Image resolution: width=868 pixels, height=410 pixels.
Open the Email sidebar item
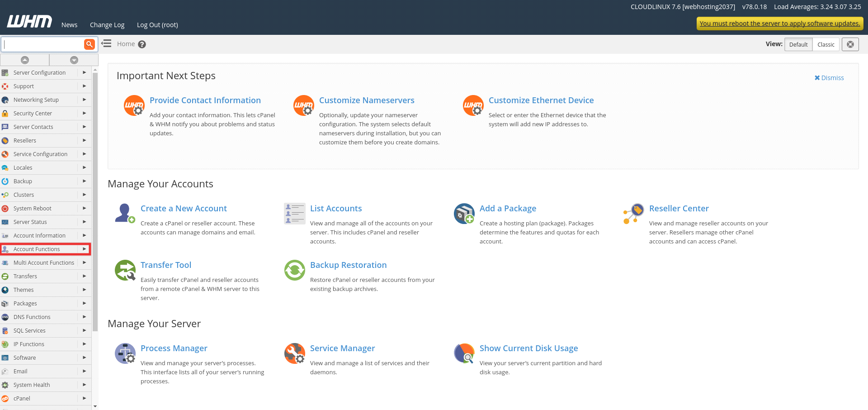[x=20, y=371]
